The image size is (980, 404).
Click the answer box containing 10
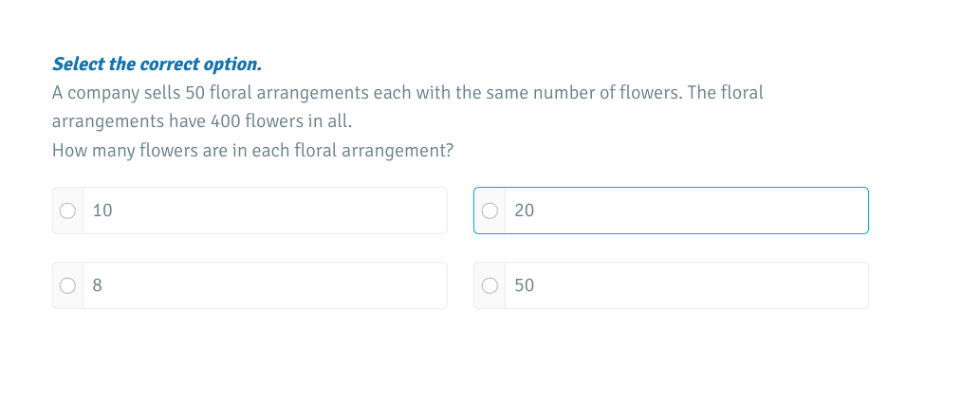point(266,211)
